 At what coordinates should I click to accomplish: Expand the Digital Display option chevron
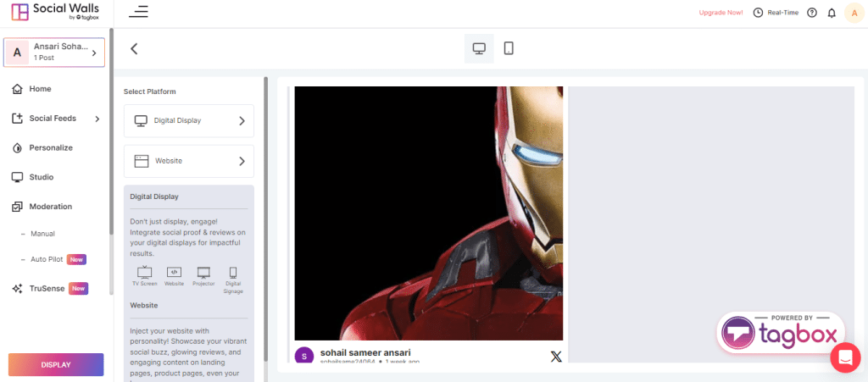pyautogui.click(x=242, y=121)
